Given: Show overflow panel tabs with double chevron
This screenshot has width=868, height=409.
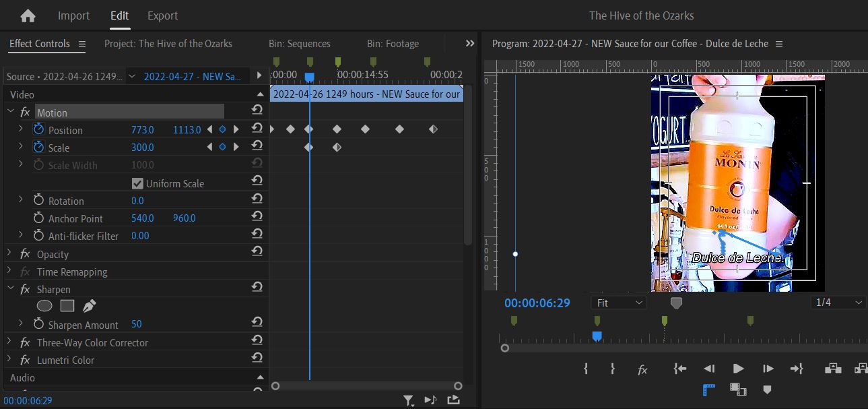Looking at the screenshot, I should [470, 43].
